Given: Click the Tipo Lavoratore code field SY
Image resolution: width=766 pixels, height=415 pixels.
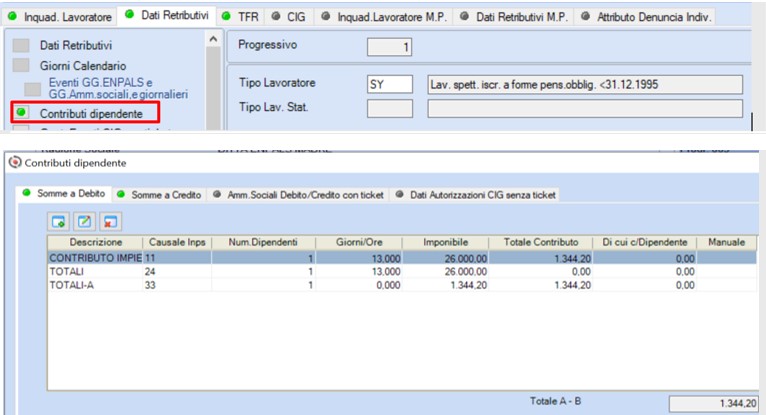Looking at the screenshot, I should click(x=390, y=84).
